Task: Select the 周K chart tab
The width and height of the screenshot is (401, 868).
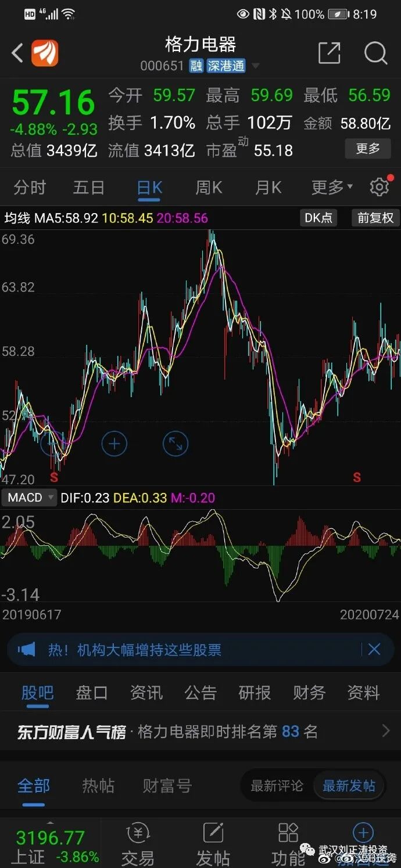Action: (209, 188)
